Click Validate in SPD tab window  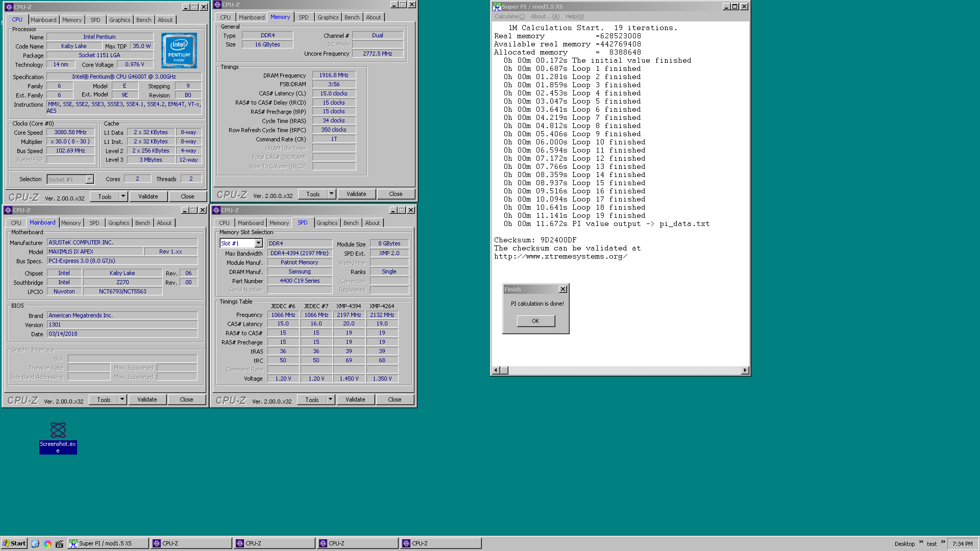[x=355, y=399]
